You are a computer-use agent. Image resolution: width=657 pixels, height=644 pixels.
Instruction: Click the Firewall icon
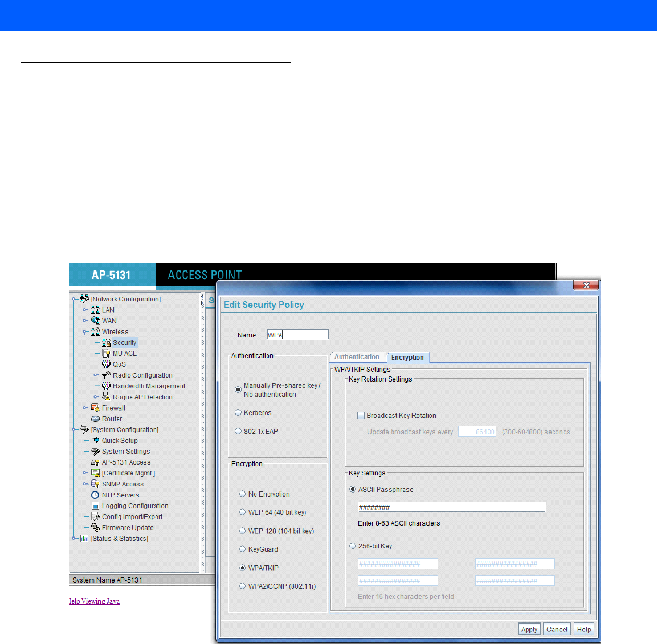coord(96,408)
